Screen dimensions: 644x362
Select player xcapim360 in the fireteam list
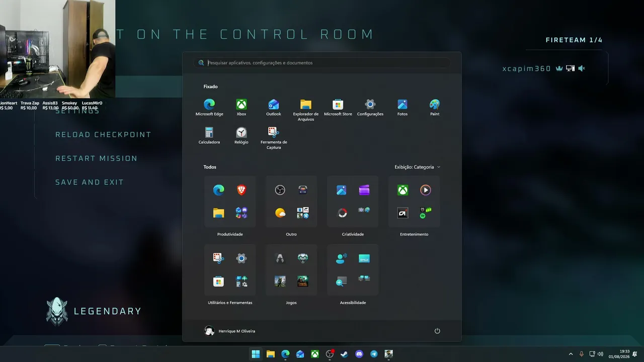click(527, 68)
